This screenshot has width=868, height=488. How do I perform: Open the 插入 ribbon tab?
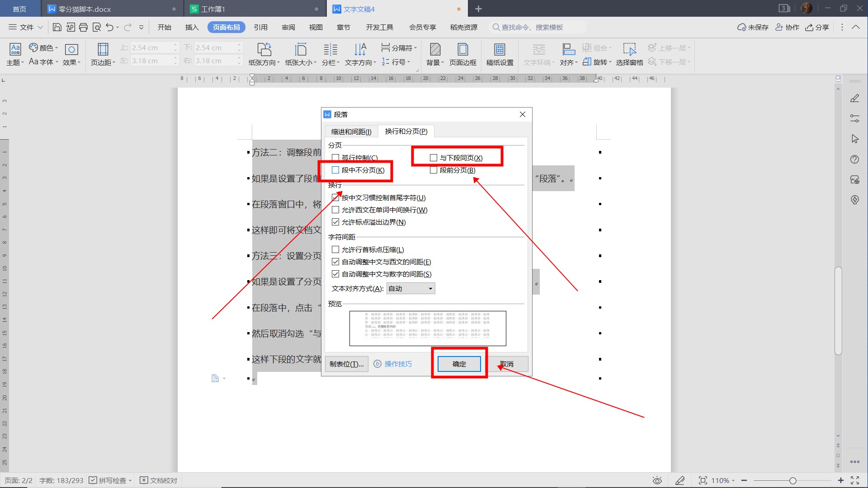click(x=192, y=28)
